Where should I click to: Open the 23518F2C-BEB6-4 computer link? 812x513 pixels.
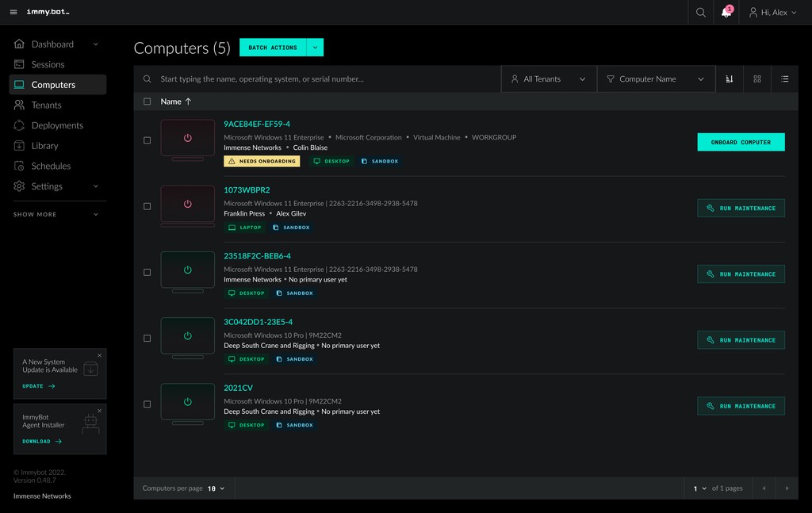[258, 255]
